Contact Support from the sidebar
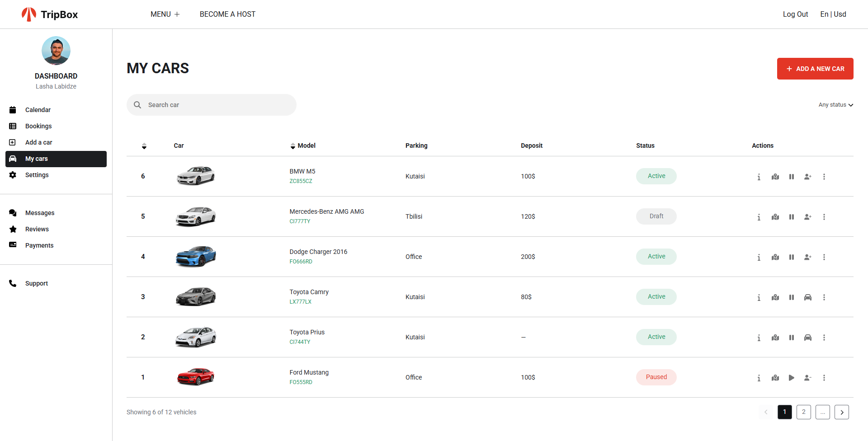This screenshot has height=441, width=868. (56, 283)
